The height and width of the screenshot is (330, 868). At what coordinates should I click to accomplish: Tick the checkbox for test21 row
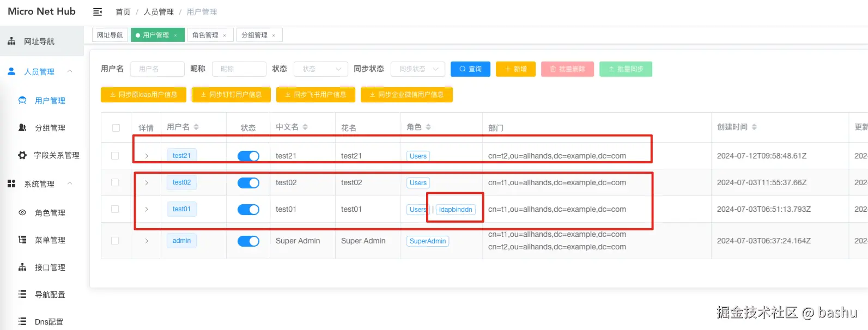click(x=115, y=156)
